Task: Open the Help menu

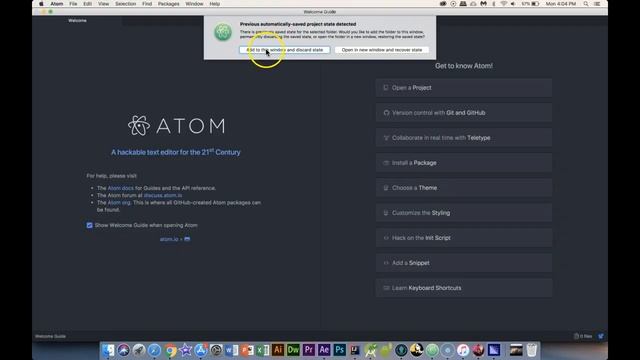Action: point(215,4)
